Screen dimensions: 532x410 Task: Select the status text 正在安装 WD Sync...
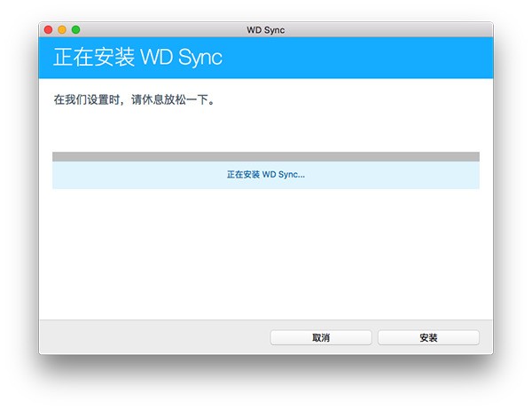coord(265,175)
